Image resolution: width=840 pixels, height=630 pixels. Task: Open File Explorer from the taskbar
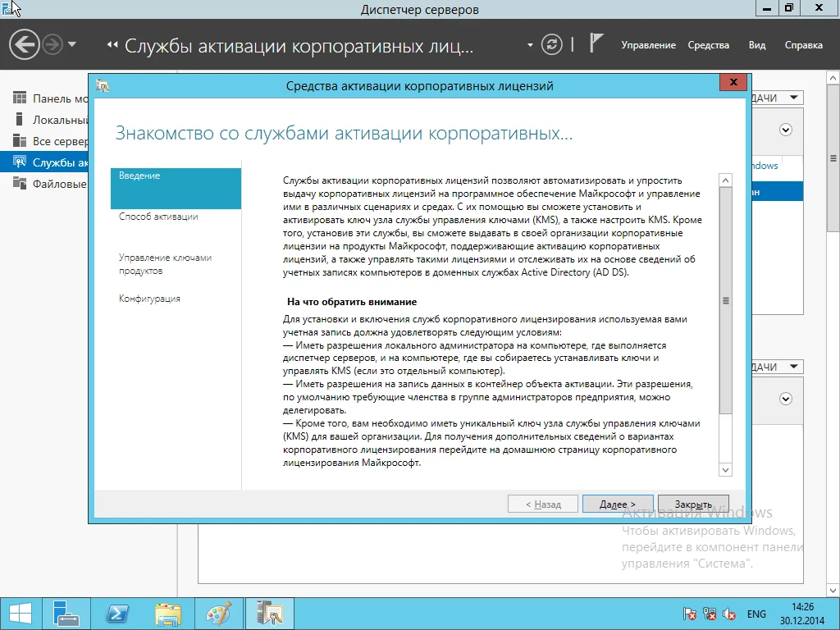pyautogui.click(x=168, y=614)
